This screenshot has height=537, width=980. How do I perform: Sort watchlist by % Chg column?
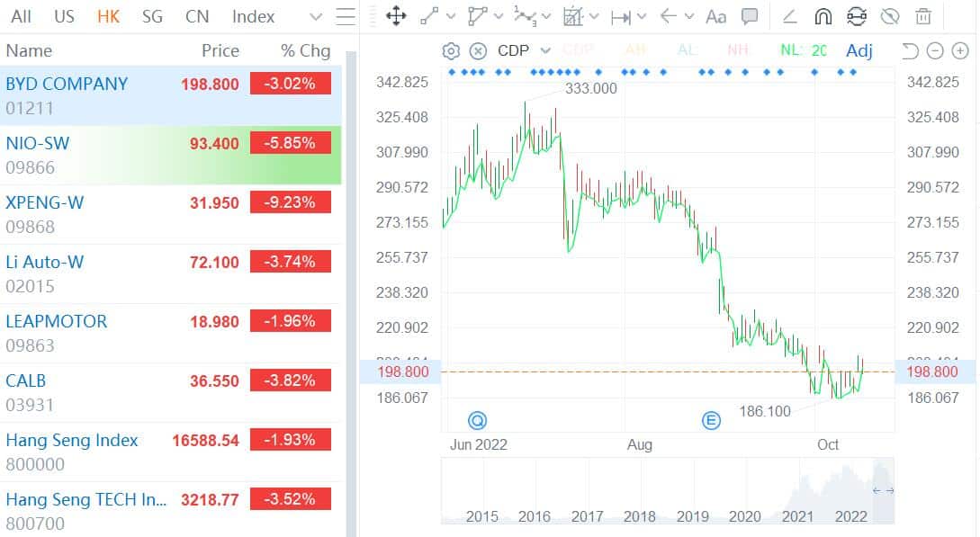pyautogui.click(x=305, y=50)
